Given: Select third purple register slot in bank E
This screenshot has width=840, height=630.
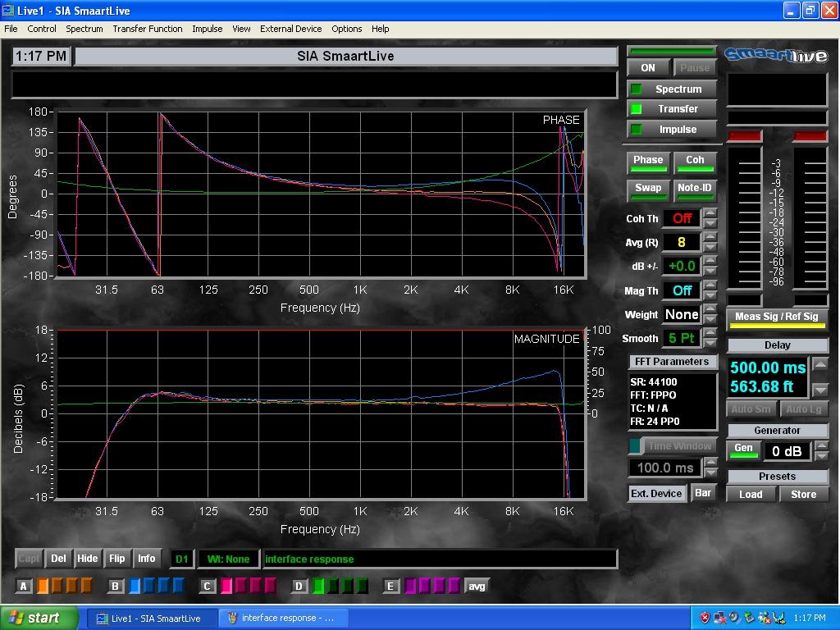Looking at the screenshot, I should click(x=440, y=586).
